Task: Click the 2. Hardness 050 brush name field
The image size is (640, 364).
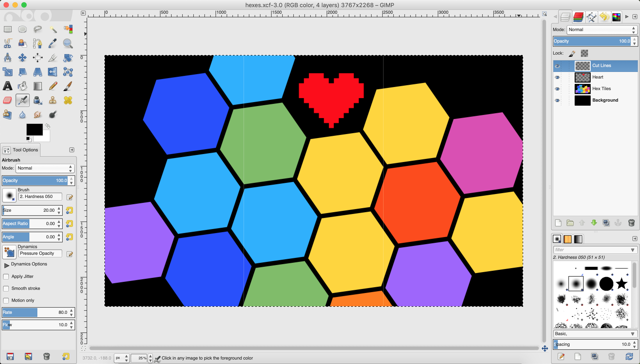Action: pos(40,196)
